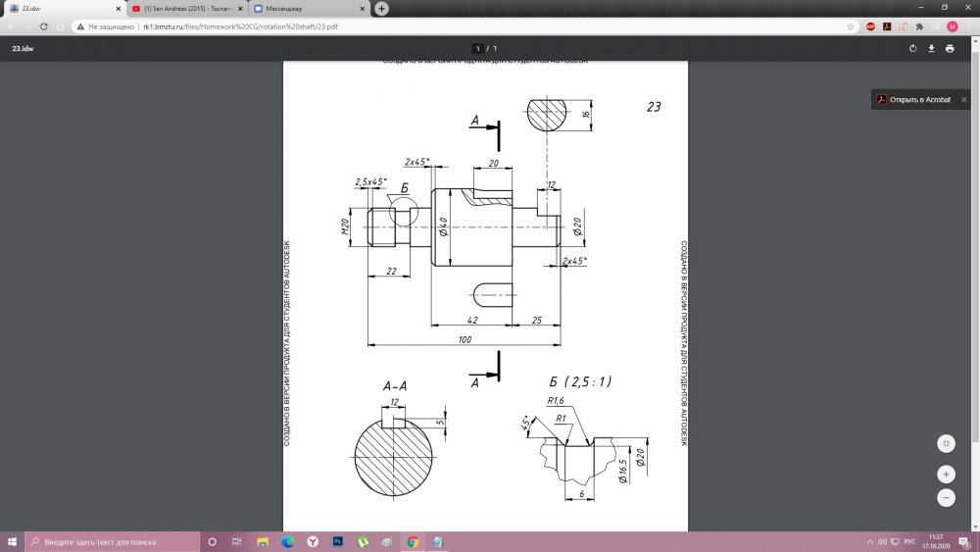Viewport: 980px width, 552px height.
Task: Launch Microsoft Edge from the taskbar
Action: click(x=287, y=541)
